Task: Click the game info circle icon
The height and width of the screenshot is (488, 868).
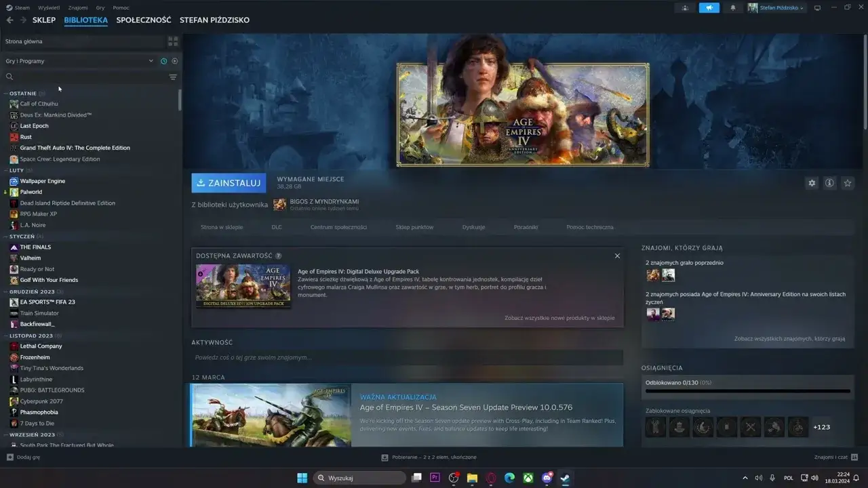Action: tap(829, 183)
